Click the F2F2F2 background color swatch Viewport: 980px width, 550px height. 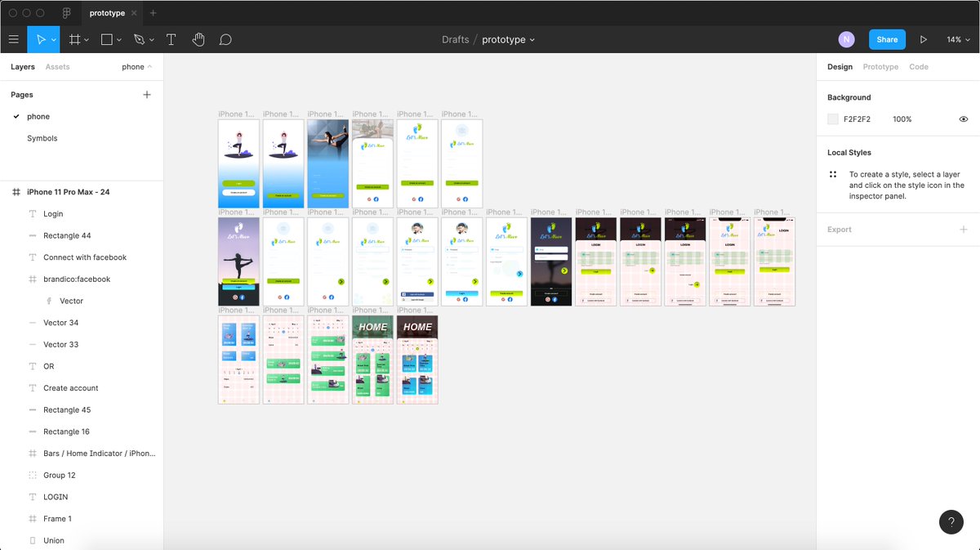pos(833,119)
